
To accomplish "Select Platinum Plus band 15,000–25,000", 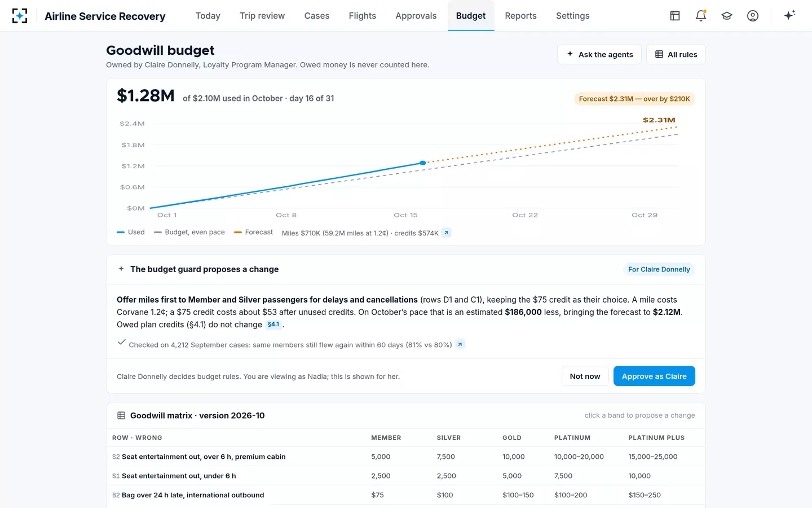I will click(653, 457).
